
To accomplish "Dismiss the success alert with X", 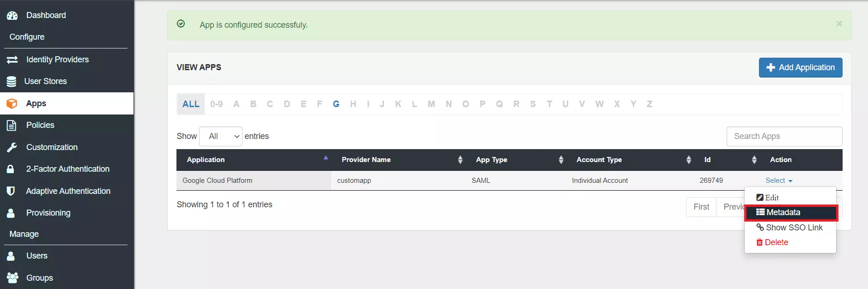I will pyautogui.click(x=839, y=24).
